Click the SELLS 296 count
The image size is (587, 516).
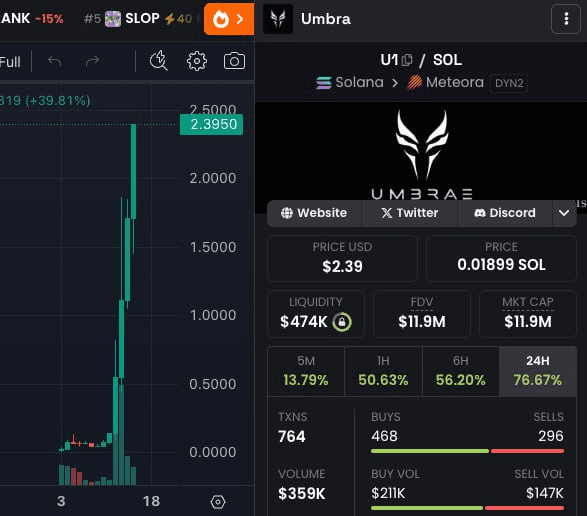click(551, 436)
